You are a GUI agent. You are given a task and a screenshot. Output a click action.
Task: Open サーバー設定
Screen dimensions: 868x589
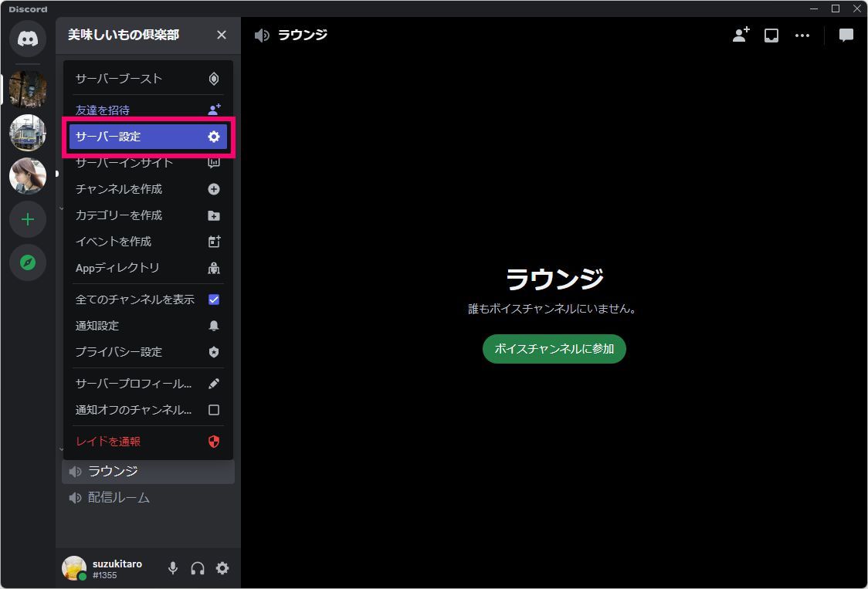pyautogui.click(x=147, y=137)
